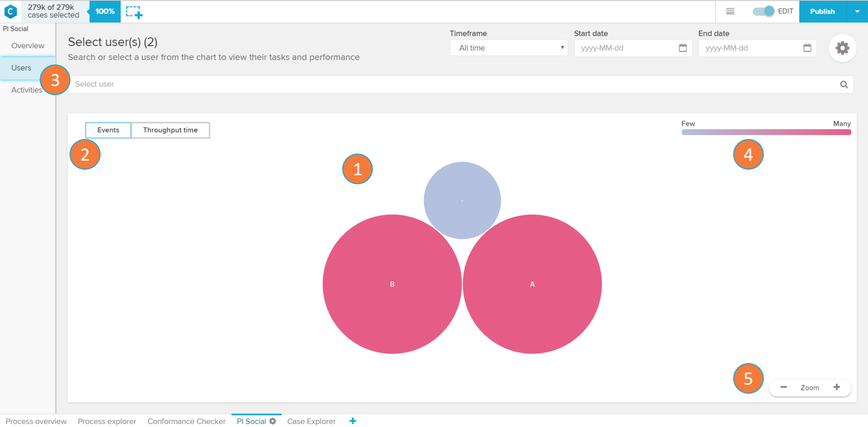Click the search magnifier icon

(844, 85)
